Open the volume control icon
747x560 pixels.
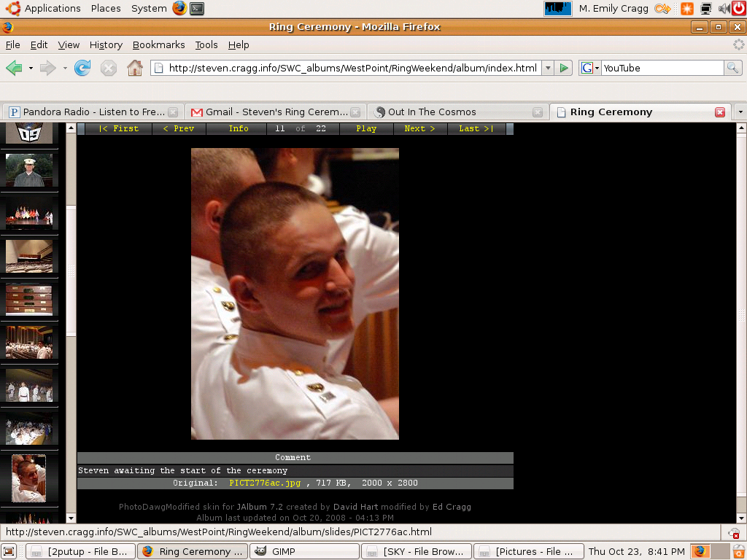click(724, 8)
